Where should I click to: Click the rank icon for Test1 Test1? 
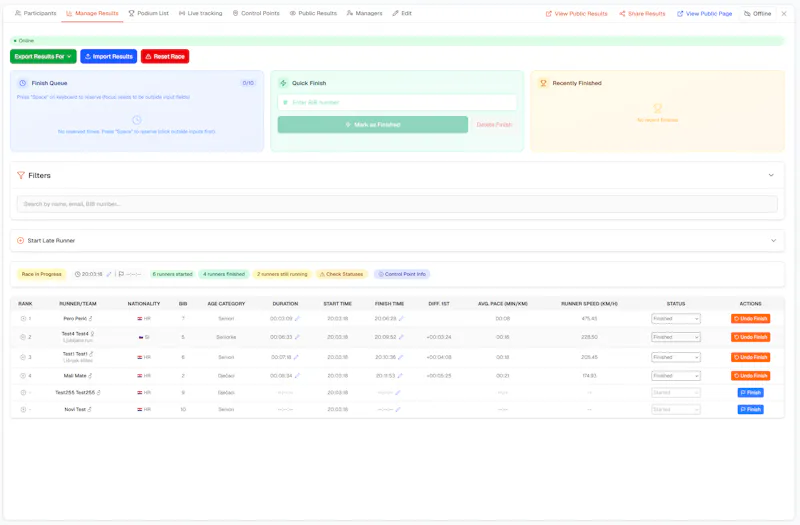(x=23, y=357)
